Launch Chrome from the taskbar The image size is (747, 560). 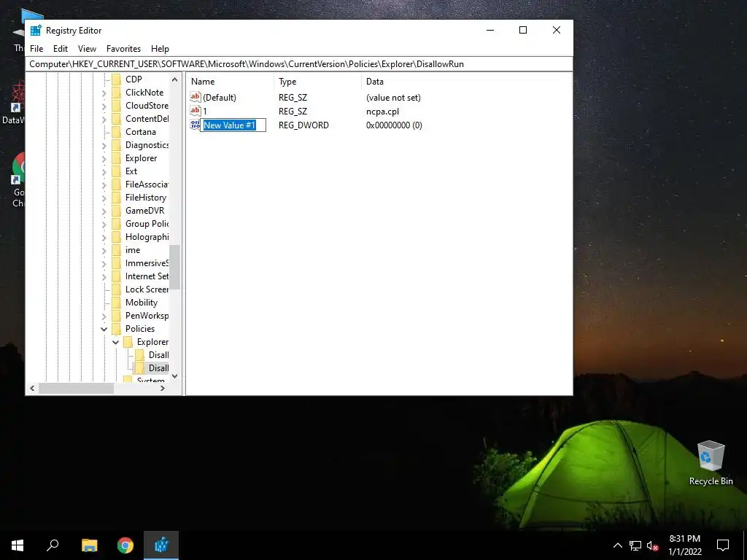click(x=125, y=545)
